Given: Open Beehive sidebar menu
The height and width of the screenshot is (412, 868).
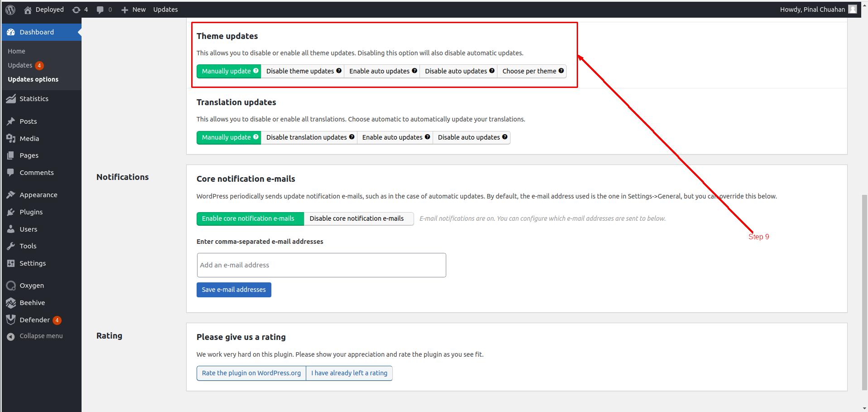Looking at the screenshot, I should 41,303.
